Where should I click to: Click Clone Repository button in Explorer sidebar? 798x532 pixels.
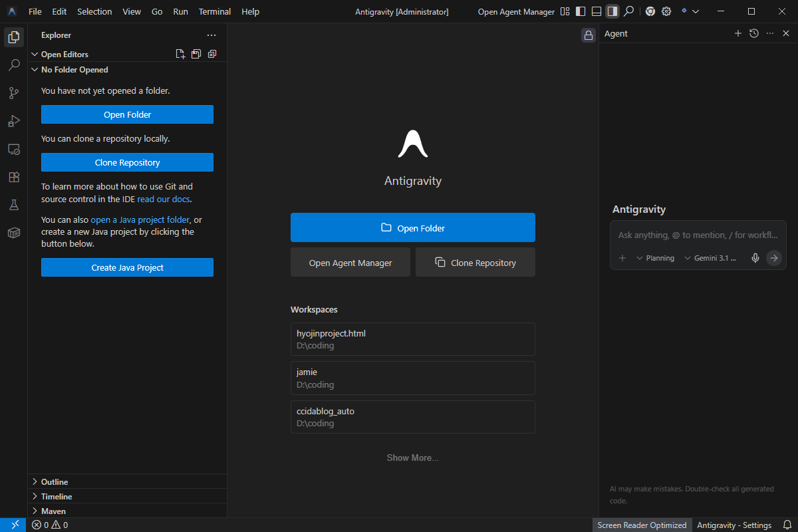click(x=127, y=162)
